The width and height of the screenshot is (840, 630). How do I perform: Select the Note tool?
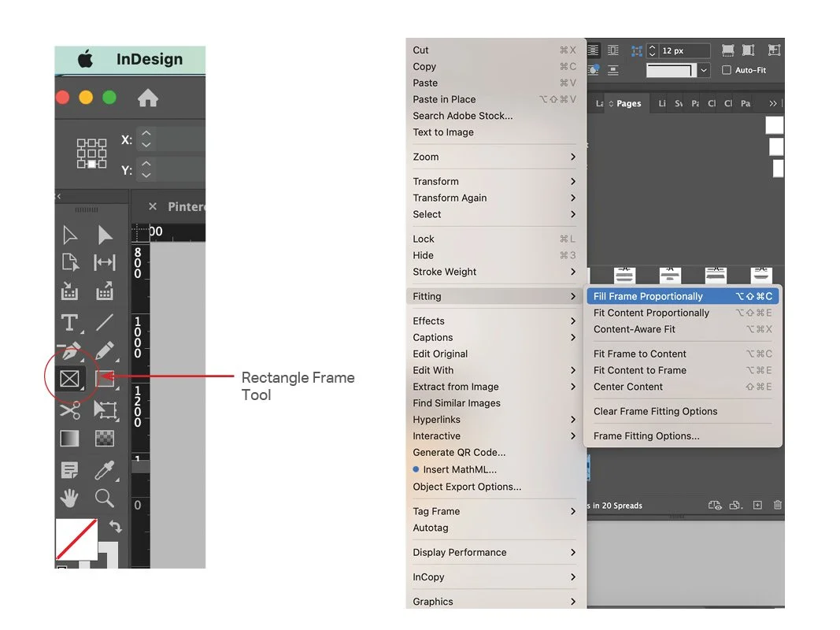(x=69, y=470)
